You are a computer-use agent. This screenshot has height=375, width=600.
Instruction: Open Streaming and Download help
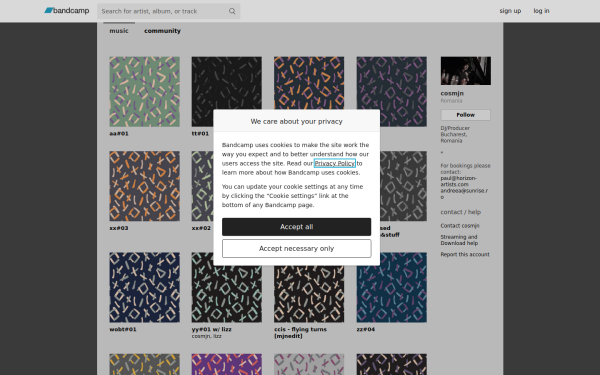pyautogui.click(x=459, y=240)
